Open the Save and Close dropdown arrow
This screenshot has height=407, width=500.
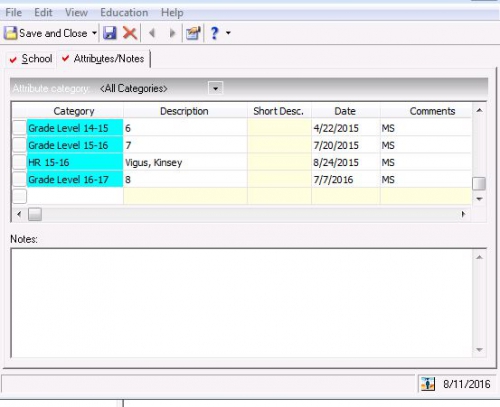tap(94, 33)
